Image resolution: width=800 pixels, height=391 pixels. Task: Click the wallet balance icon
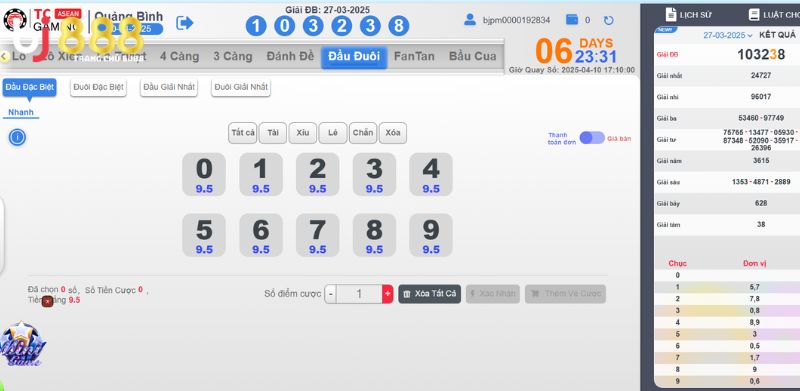point(572,20)
